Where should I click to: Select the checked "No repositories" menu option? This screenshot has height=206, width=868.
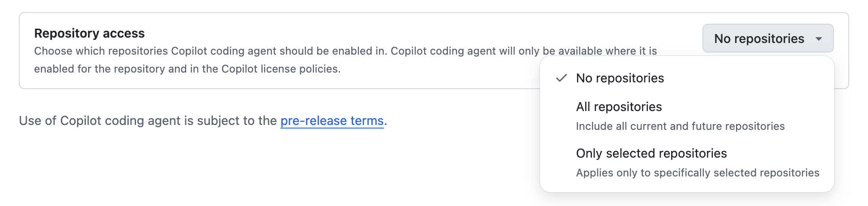pos(620,78)
